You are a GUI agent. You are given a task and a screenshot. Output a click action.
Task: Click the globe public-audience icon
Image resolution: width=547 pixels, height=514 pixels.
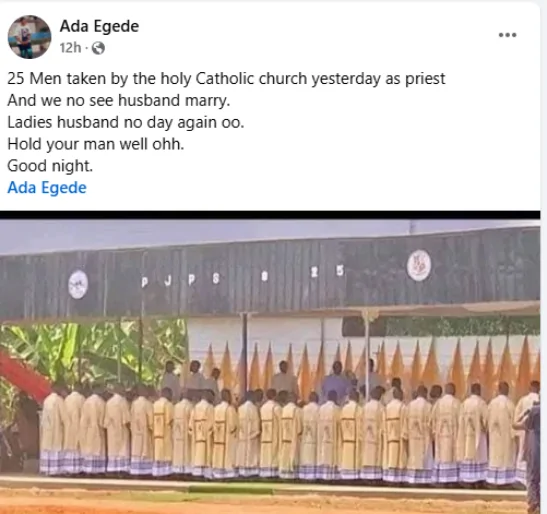click(x=98, y=48)
